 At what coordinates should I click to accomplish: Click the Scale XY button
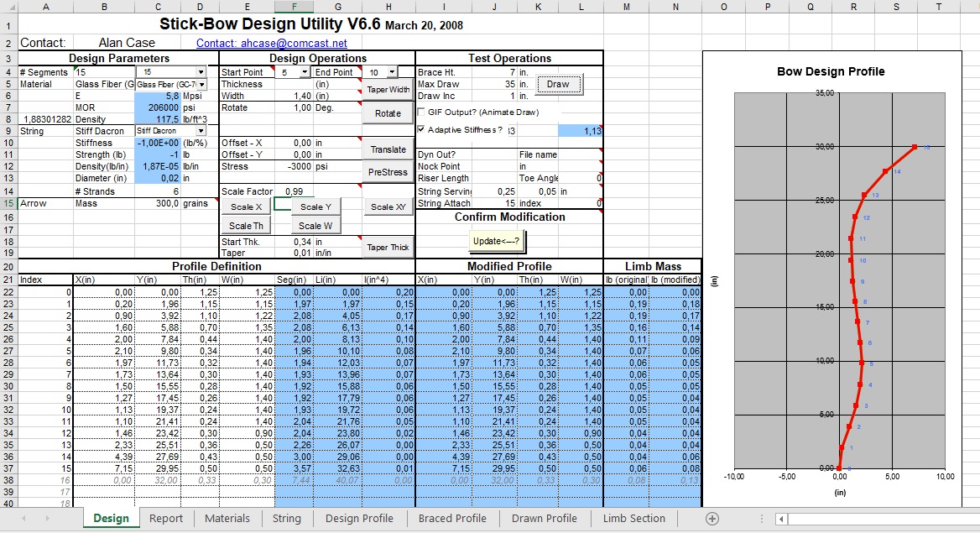(x=388, y=207)
